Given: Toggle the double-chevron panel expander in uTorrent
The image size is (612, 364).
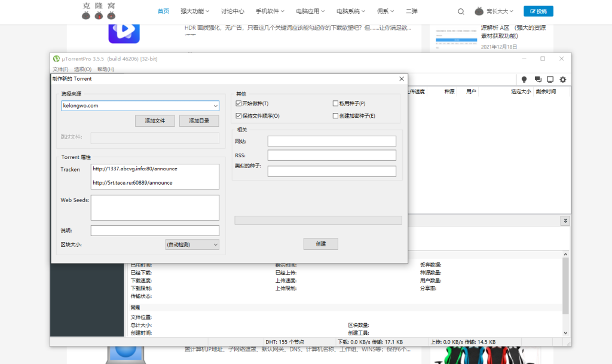Looking at the screenshot, I should (x=565, y=221).
